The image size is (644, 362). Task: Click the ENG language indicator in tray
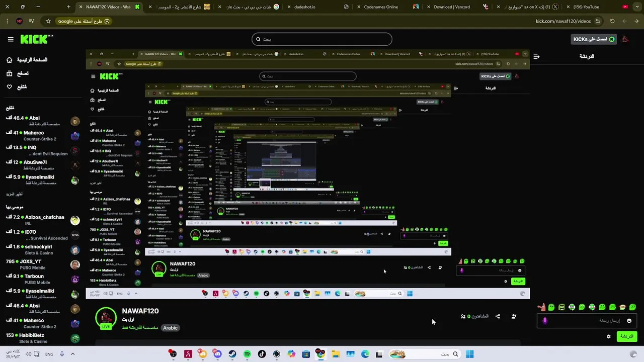pyautogui.click(x=49, y=354)
